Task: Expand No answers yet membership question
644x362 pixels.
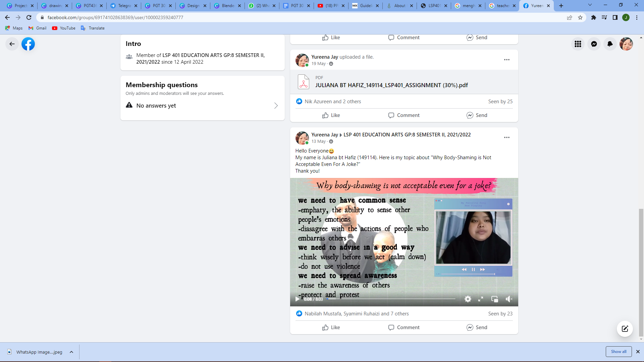Action: [x=202, y=106]
